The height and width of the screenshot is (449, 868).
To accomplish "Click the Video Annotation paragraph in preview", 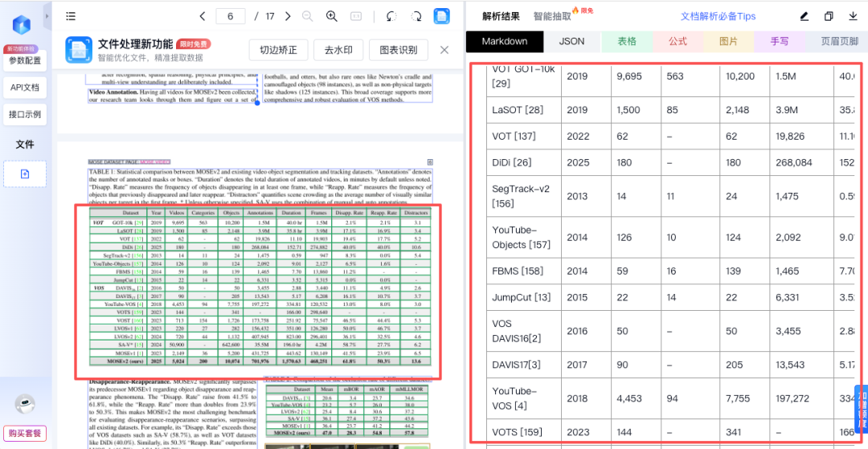I will 173,96.
